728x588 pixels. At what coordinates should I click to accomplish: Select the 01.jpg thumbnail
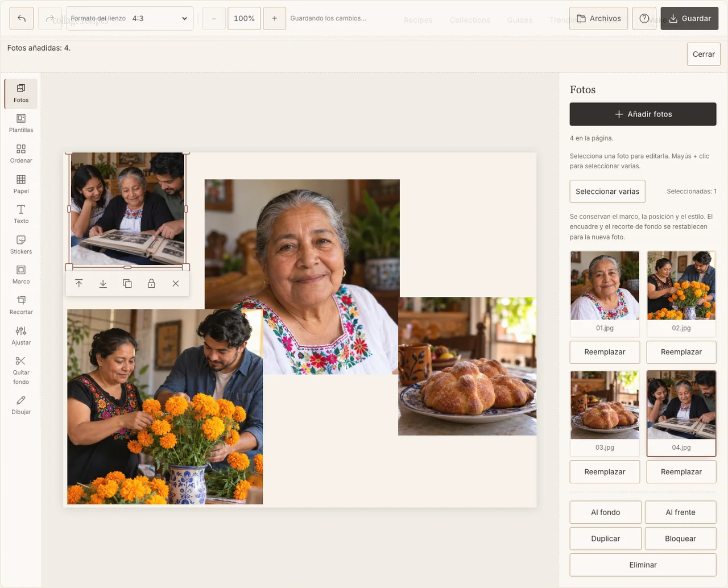click(x=605, y=293)
